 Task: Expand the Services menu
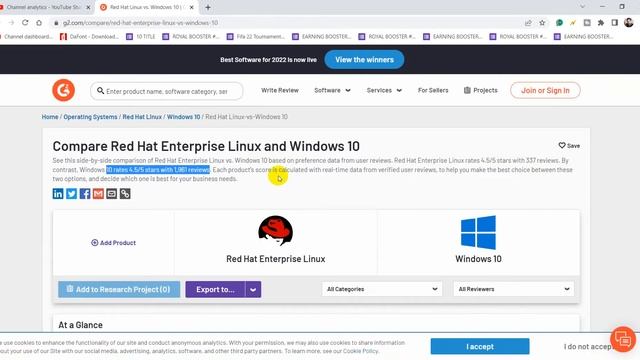384,90
